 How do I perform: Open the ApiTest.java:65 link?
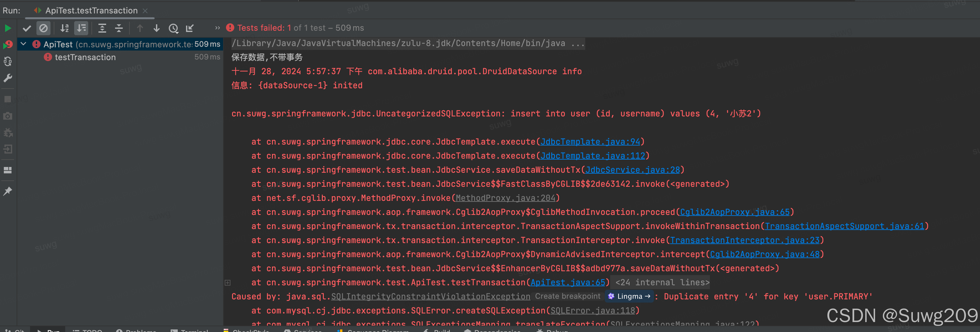click(568, 282)
